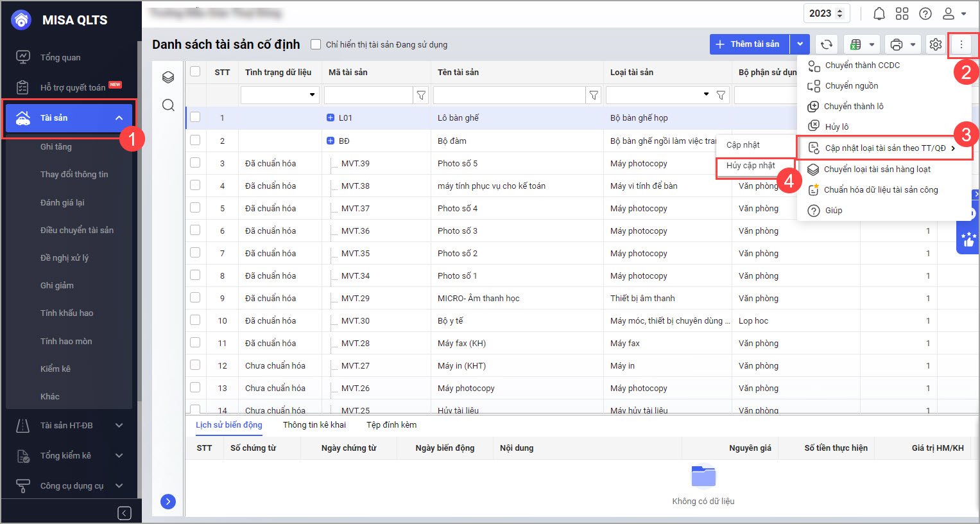Select 'Hủy cập nhật' submenu item
The height and width of the screenshot is (524, 980).
click(750, 166)
